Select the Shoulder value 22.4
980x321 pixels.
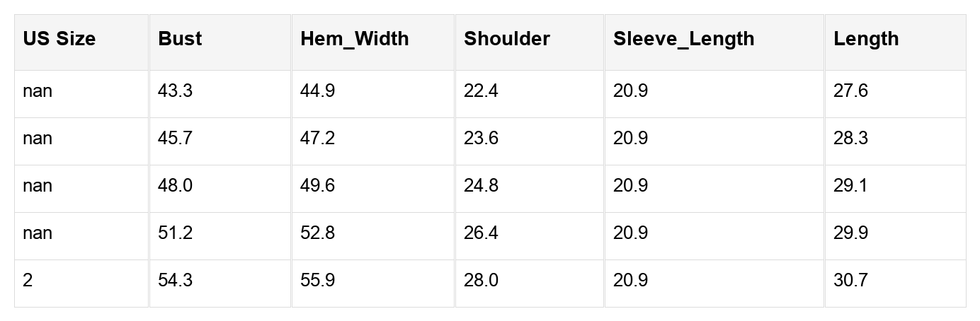481,91
